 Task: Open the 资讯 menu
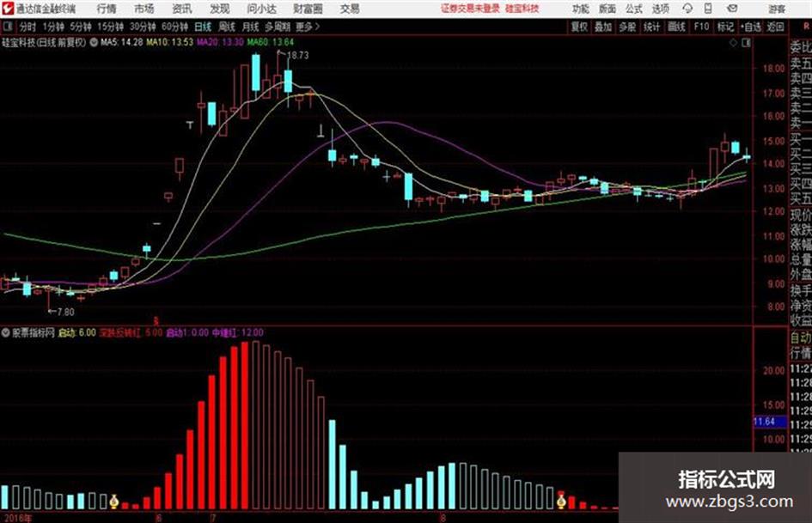[182, 9]
